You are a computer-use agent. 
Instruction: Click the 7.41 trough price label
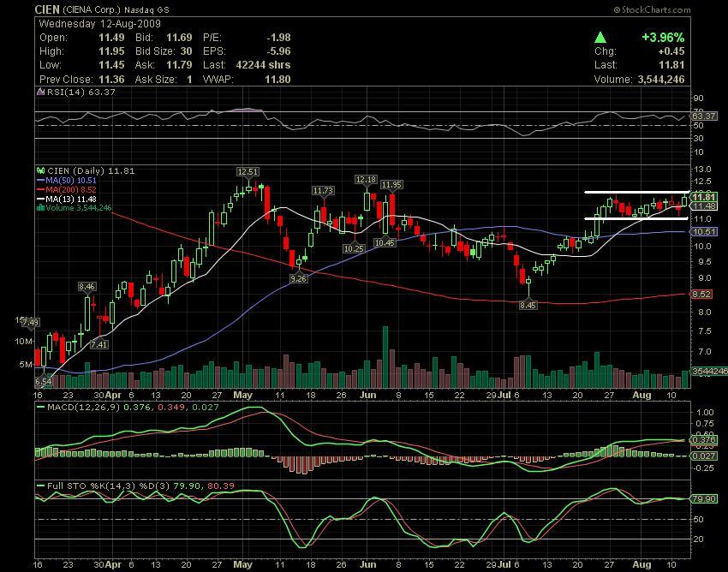pyautogui.click(x=98, y=344)
